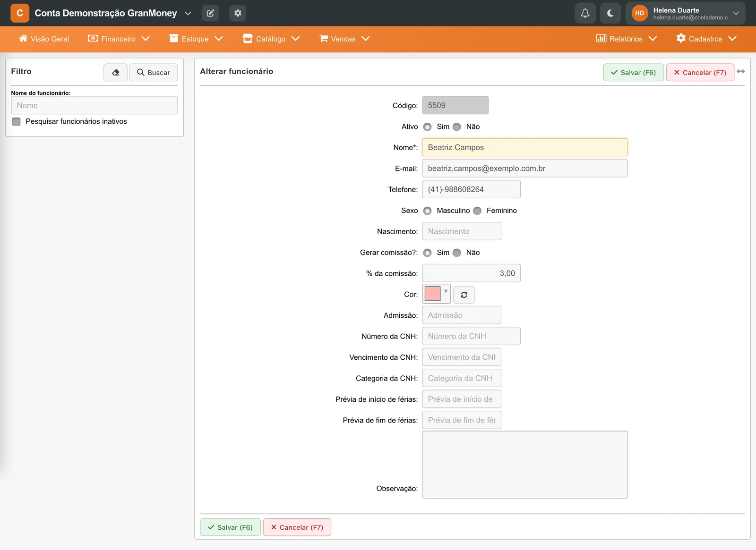The height and width of the screenshot is (550, 756).
Task: Clear the filter with eraser icon
Action: [x=115, y=72]
